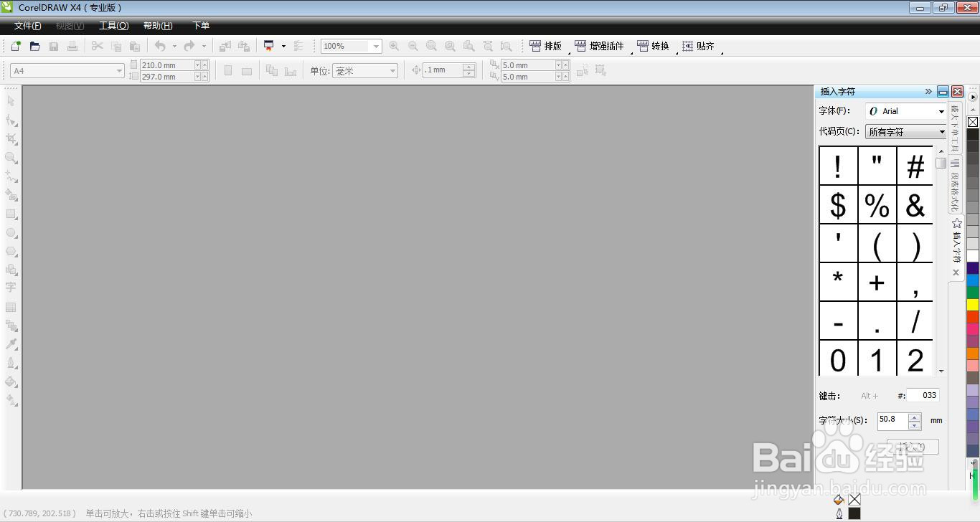Increase character size with up spinner
This screenshot has height=522, width=980.
click(914, 417)
